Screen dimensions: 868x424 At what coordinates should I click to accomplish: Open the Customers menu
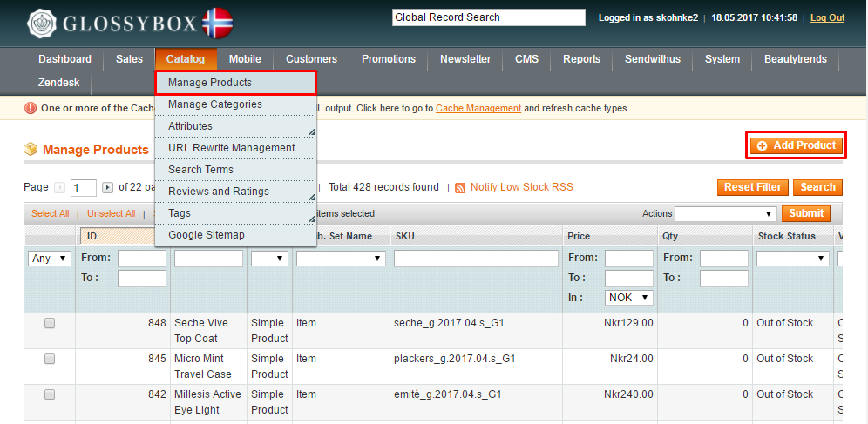(312, 59)
